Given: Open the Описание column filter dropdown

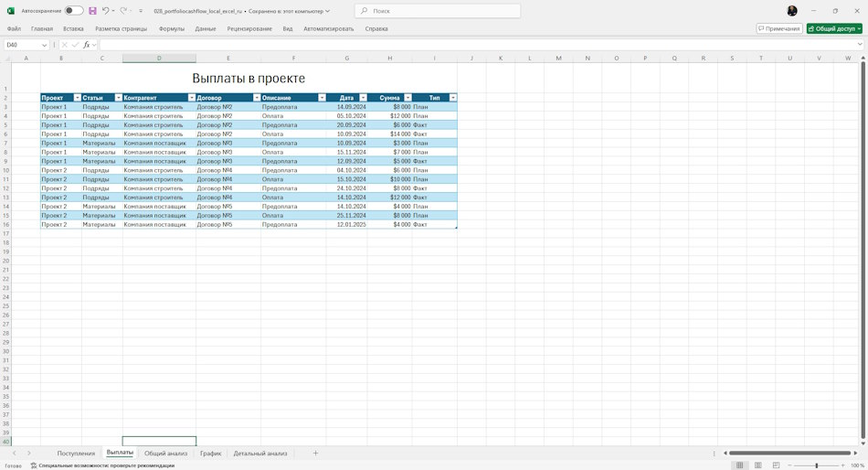Looking at the screenshot, I should point(323,98).
